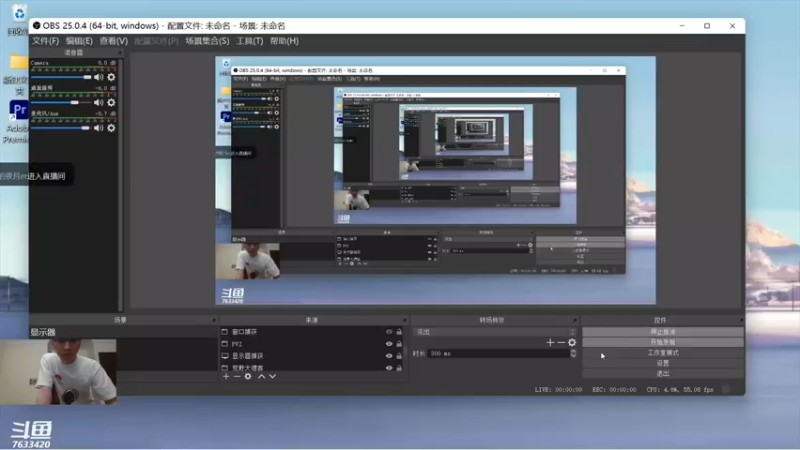Mute the Camera audio channel speaker icon

pyautogui.click(x=98, y=77)
